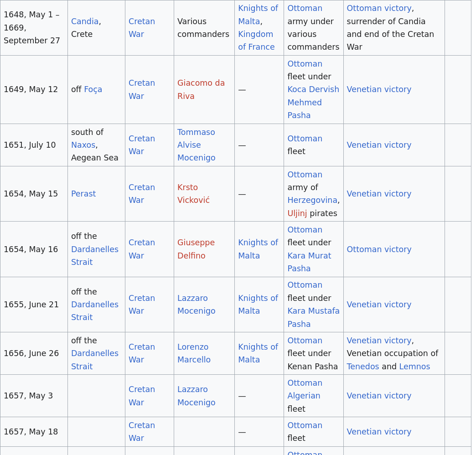Select the date text 1654, May 16
The width and height of the screenshot is (476, 455).
31,249
